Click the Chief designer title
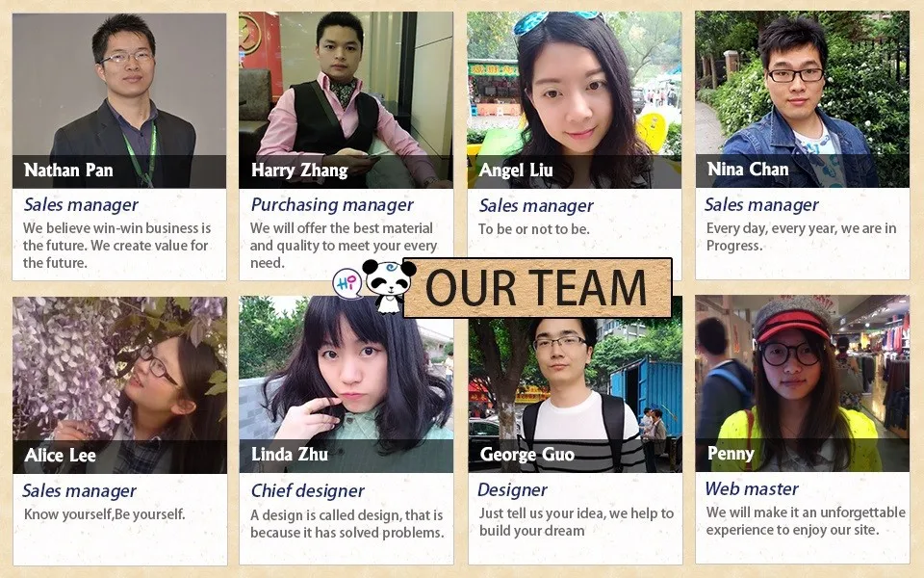Image resolution: width=924 pixels, height=578 pixels. point(308,490)
